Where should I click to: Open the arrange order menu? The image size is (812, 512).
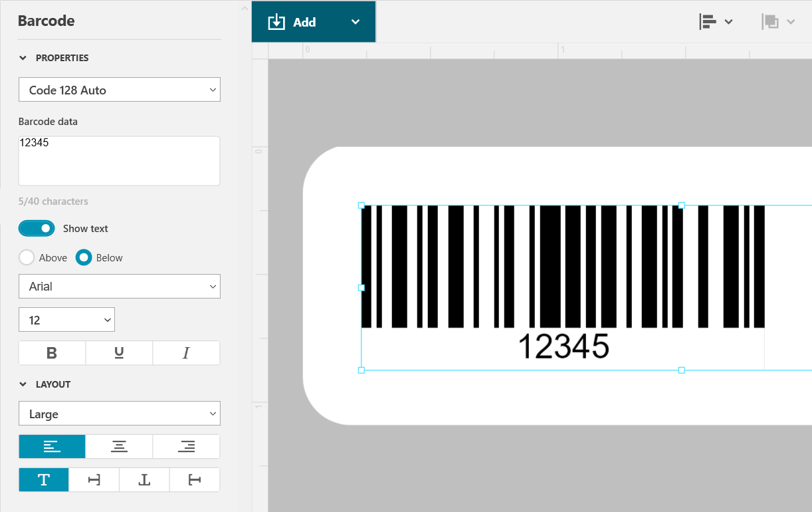(x=778, y=22)
